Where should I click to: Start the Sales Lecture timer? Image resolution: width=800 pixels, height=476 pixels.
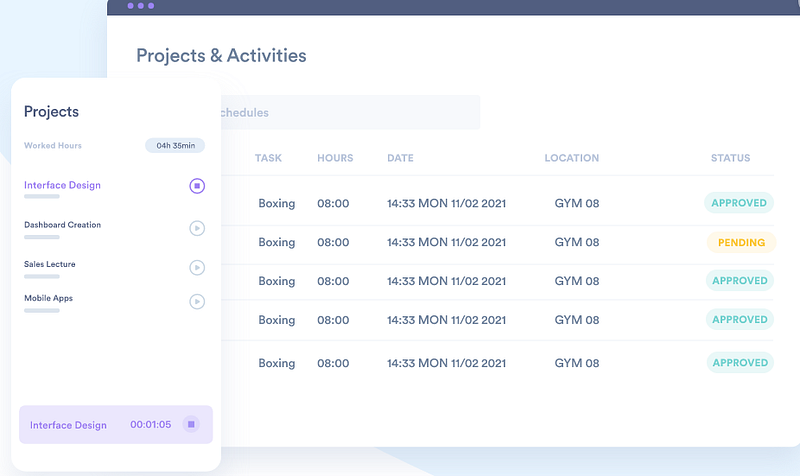point(197,267)
